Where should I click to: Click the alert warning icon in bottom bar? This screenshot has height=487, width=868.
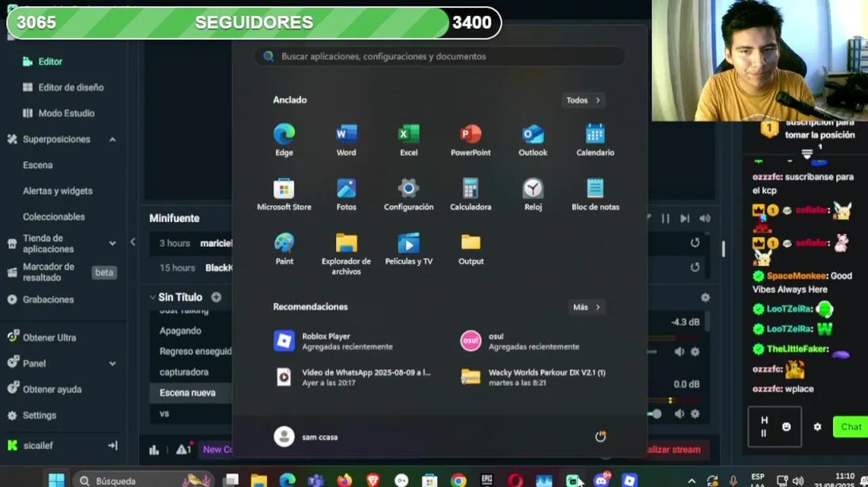click(x=183, y=449)
